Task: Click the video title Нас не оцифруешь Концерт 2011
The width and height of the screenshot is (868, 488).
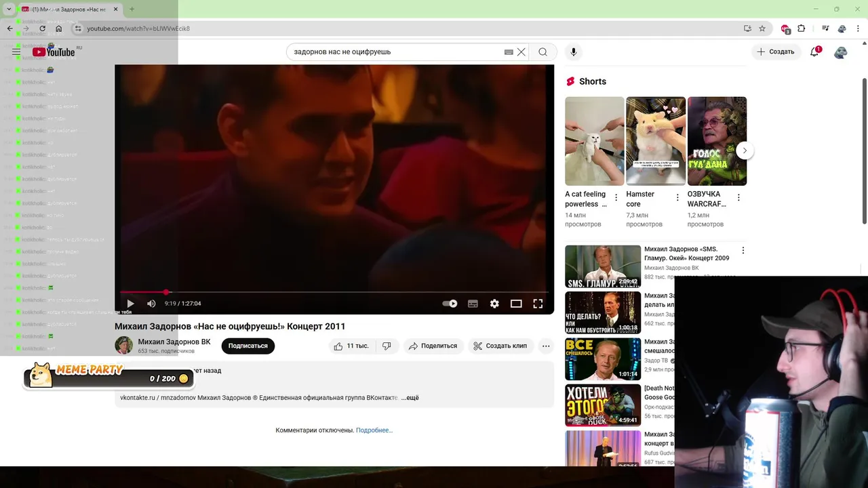Action: pos(230,326)
